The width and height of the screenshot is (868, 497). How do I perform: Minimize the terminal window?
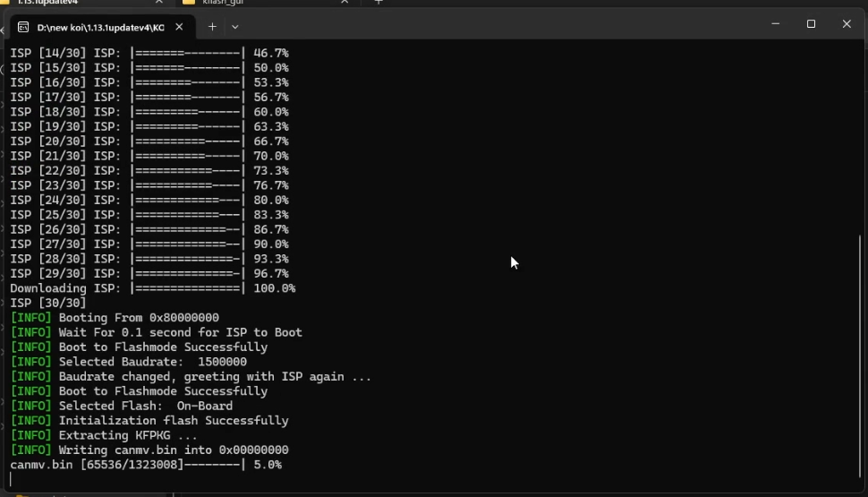click(775, 24)
